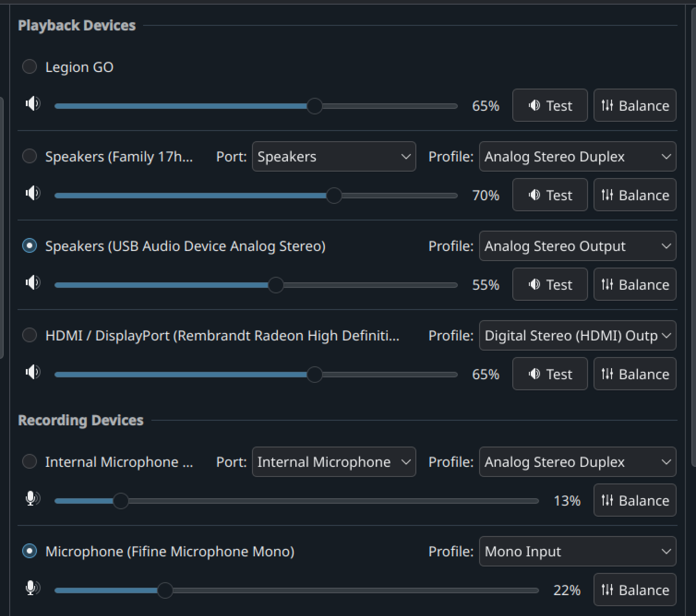Screen dimensions: 696x616
Task: Open Analog Stereo Output profile dropdown
Action: [x=578, y=246]
